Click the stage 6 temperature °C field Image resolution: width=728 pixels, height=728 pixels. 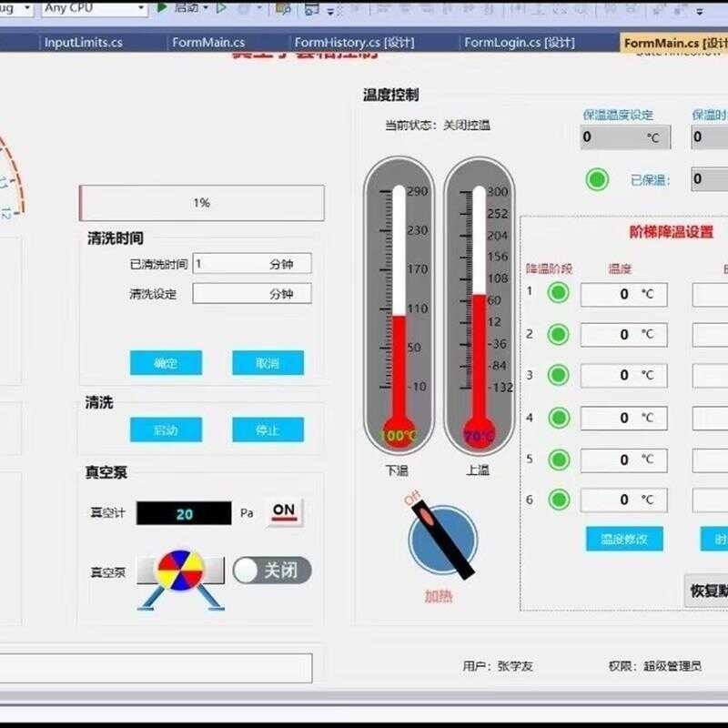click(624, 500)
